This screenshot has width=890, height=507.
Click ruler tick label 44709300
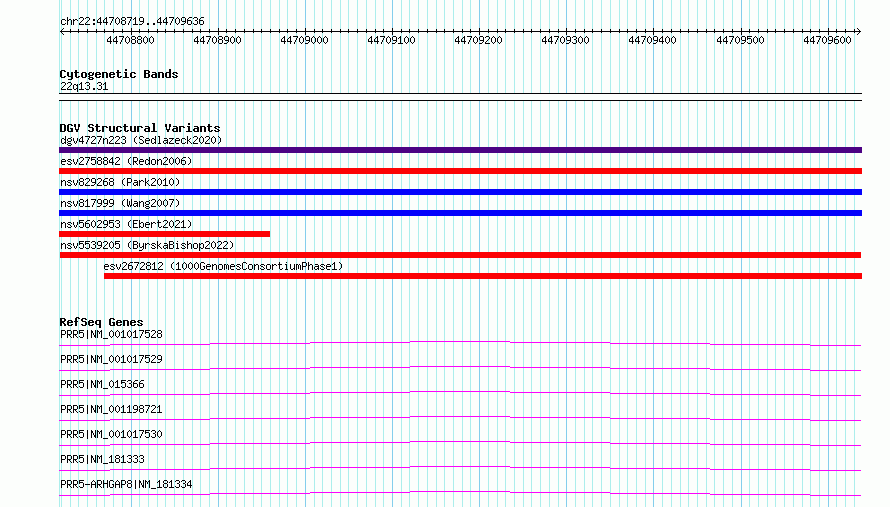coord(565,40)
